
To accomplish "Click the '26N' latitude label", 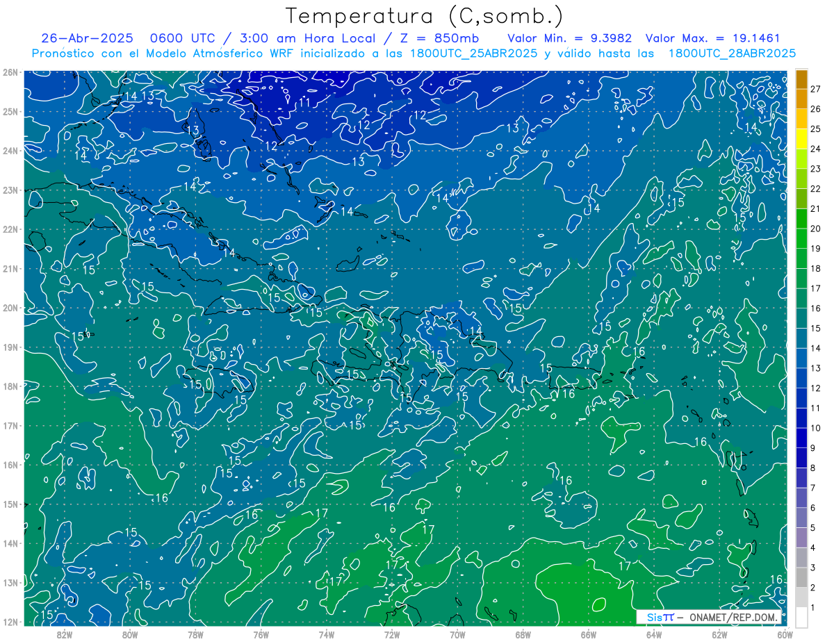I will point(10,72).
